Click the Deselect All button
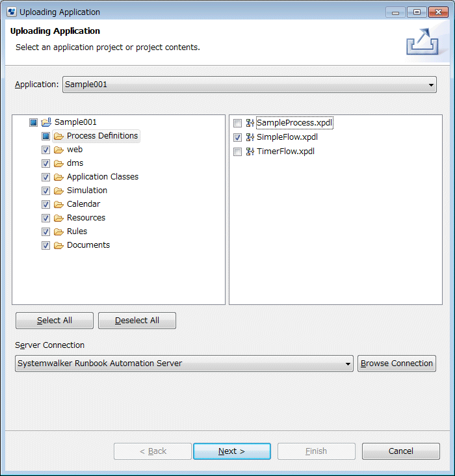Image resolution: width=455 pixels, height=476 pixels. coord(137,321)
